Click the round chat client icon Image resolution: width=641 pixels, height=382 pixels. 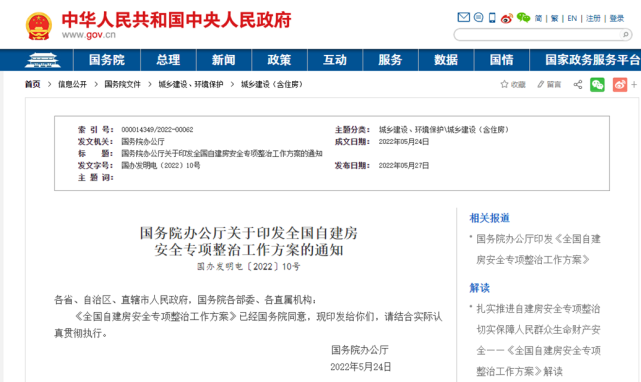point(478,17)
